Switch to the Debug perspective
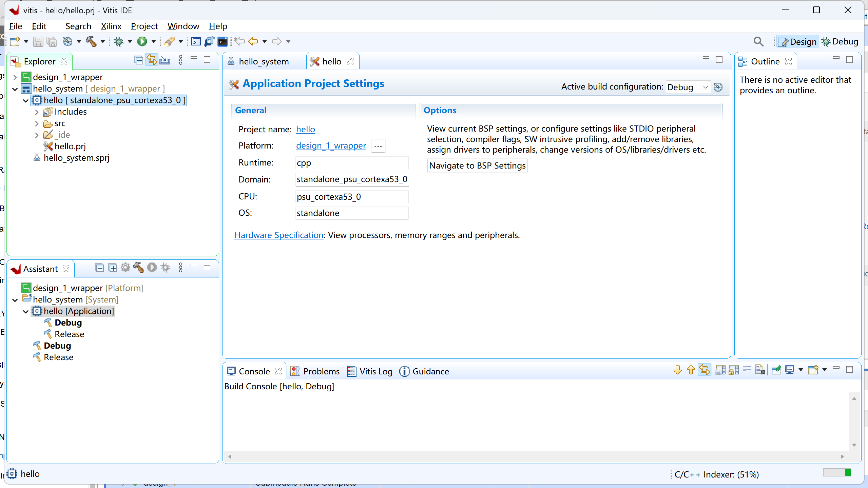Image resolution: width=868 pixels, height=488 pixels. (x=840, y=41)
